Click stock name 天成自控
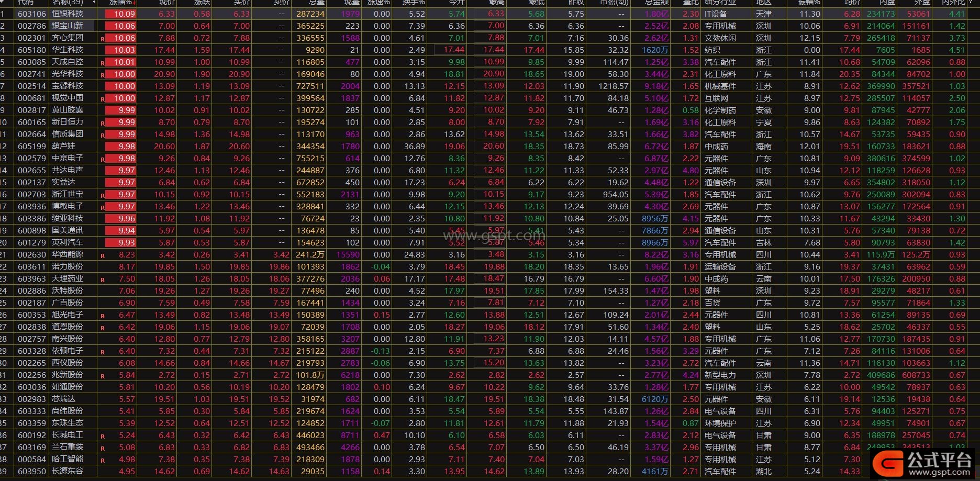980x481 pixels. tap(68, 62)
